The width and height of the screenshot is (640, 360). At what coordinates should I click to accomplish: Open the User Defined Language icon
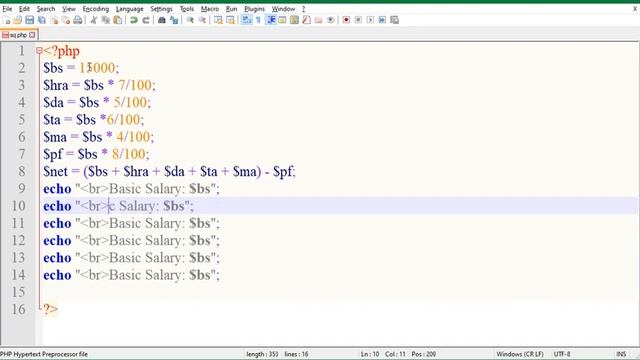coord(282,20)
